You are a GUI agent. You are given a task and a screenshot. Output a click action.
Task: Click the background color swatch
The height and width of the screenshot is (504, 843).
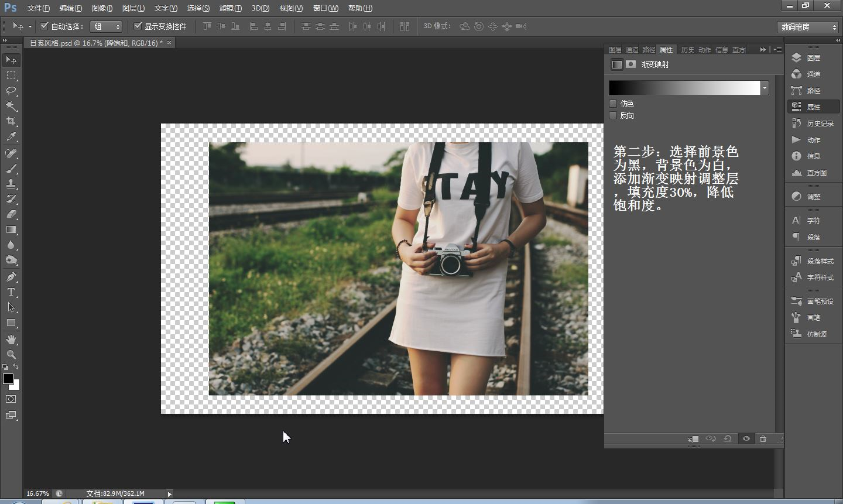[x=16, y=386]
